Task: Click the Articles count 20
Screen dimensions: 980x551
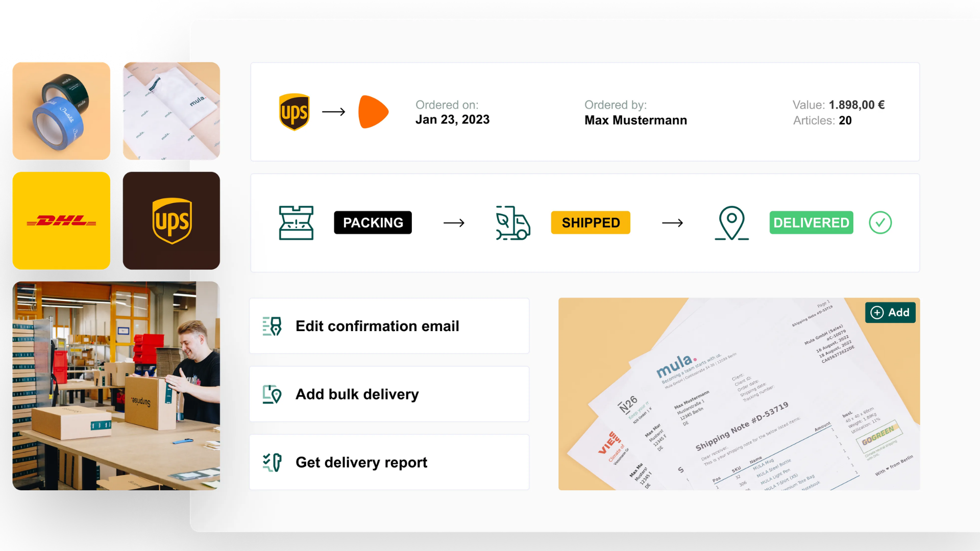Action: (x=845, y=121)
